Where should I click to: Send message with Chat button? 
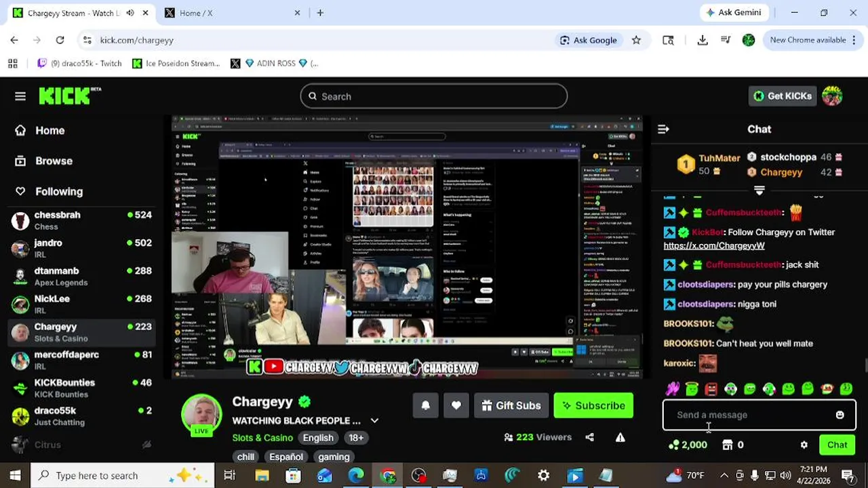pos(837,445)
